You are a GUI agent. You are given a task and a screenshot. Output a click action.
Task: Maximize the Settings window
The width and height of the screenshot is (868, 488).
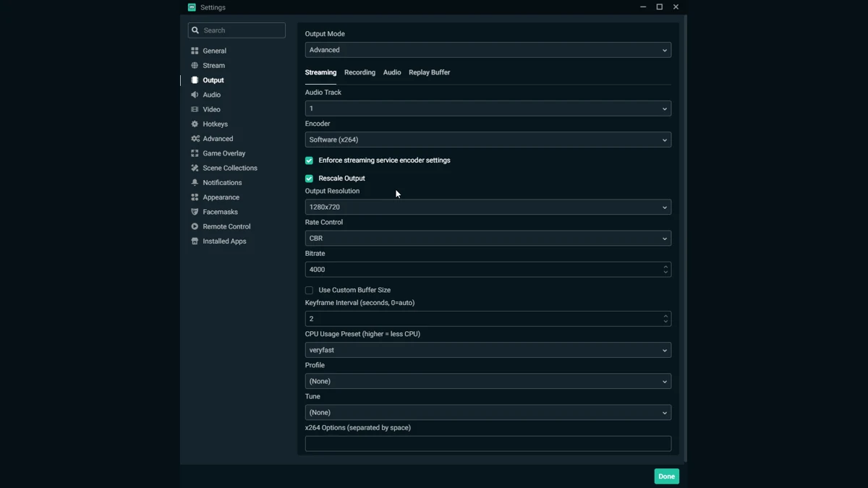click(x=660, y=7)
